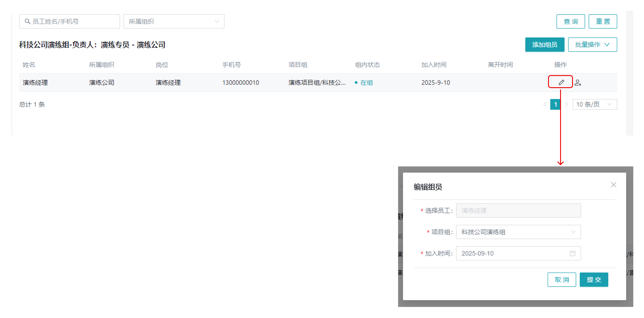Open the 所属组织 filter dropdown
The height and width of the screenshot is (318, 644).
pos(174,21)
